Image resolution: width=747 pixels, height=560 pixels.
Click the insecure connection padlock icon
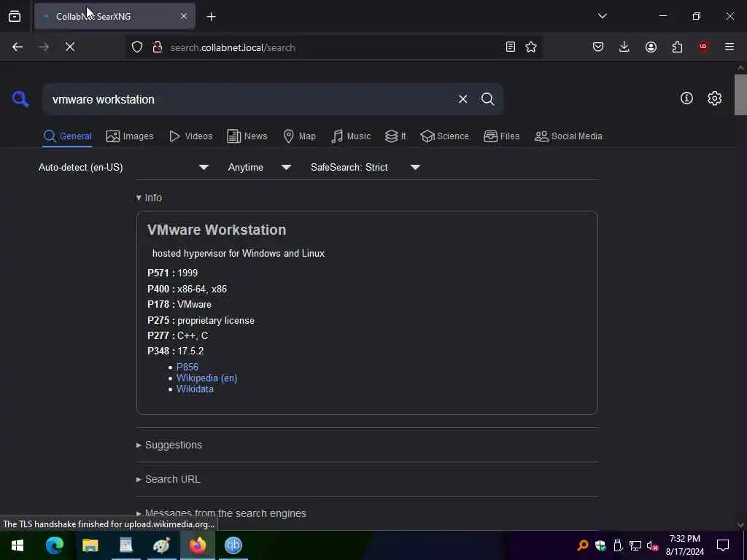point(158,47)
